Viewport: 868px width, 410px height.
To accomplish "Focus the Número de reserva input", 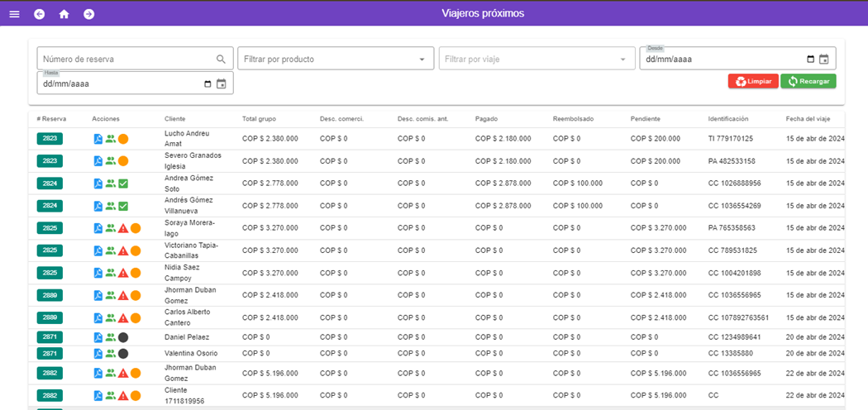I will coord(124,60).
